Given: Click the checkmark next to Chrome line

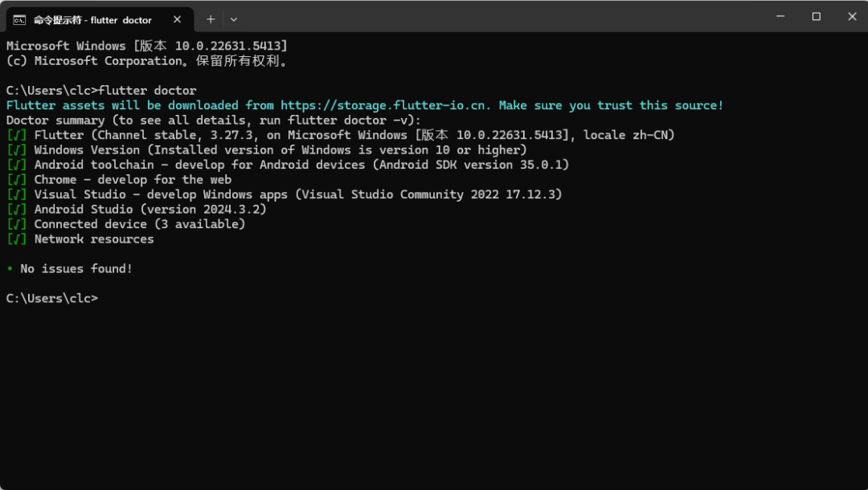Looking at the screenshot, I should [16, 180].
